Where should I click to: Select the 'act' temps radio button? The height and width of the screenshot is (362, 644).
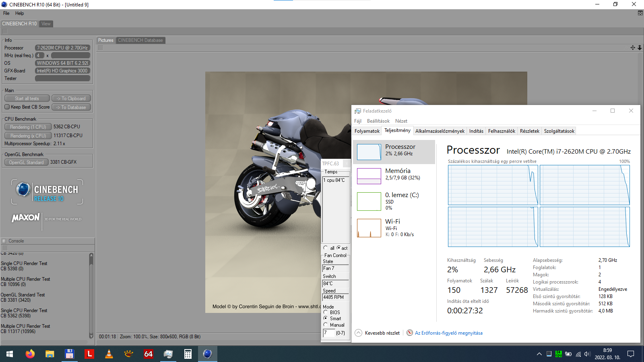339,248
